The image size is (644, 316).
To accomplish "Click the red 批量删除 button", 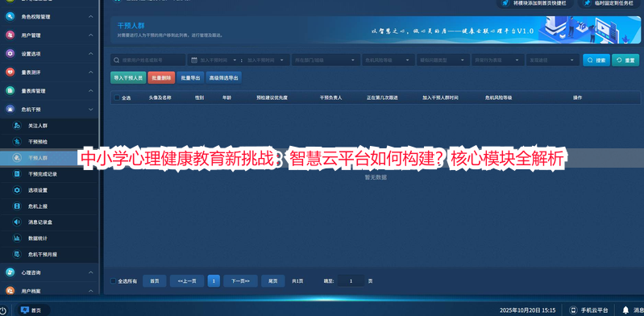I will (x=161, y=77).
